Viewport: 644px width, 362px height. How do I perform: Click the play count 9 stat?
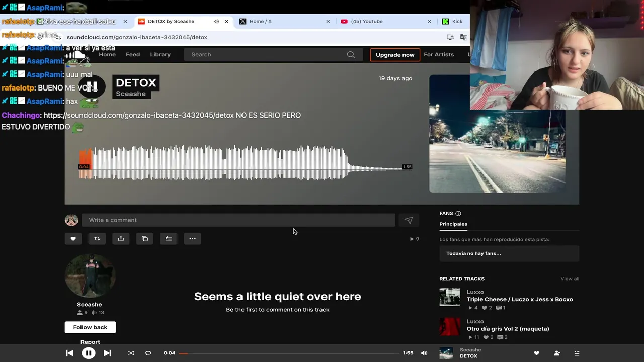tap(415, 239)
